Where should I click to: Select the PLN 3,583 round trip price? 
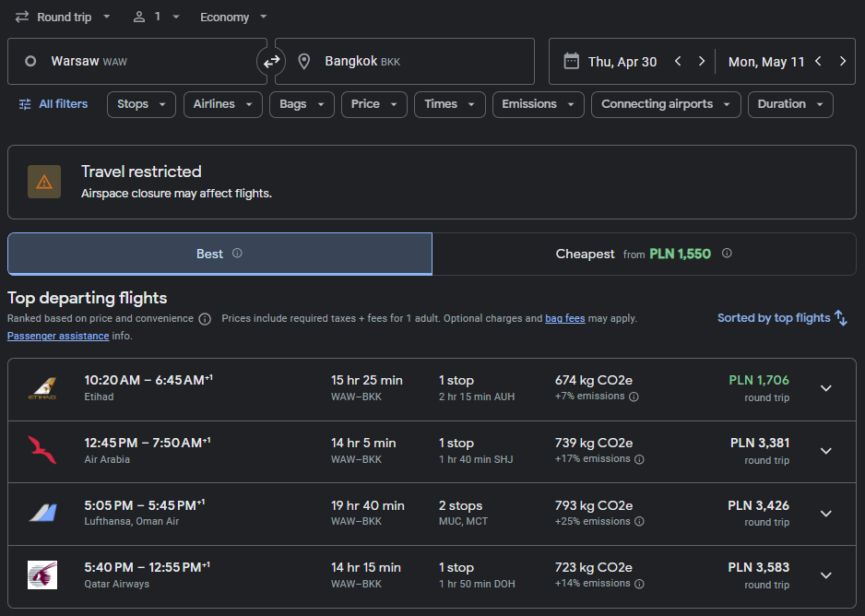(x=759, y=567)
